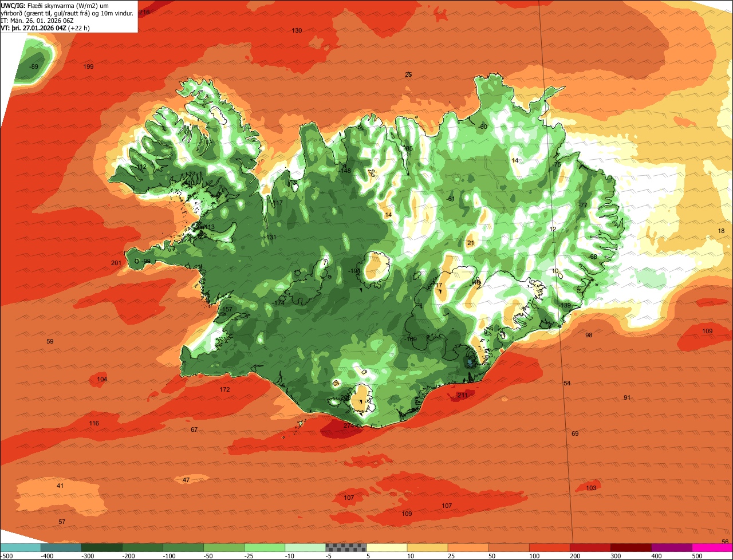Click the 112 value in the Westfjords
Viewport: 733px width, 560px height.
click(141, 167)
